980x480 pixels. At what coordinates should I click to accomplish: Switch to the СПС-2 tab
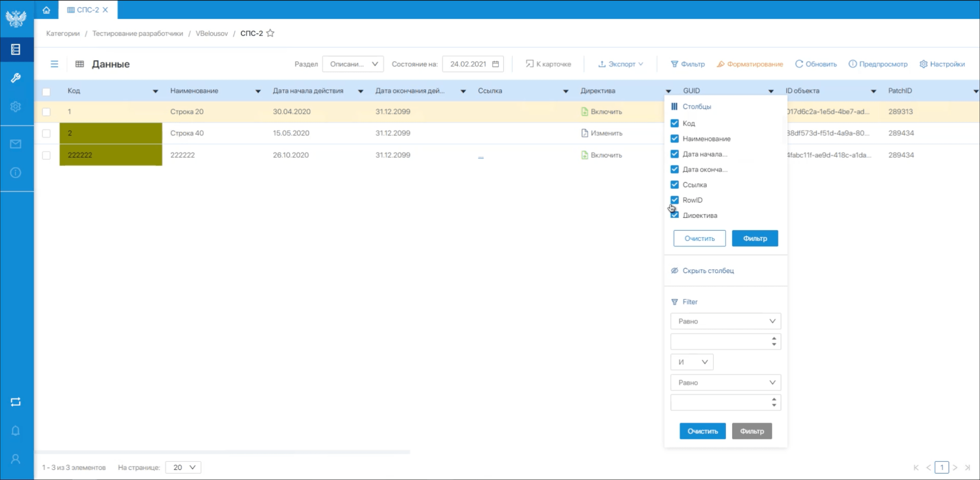88,10
